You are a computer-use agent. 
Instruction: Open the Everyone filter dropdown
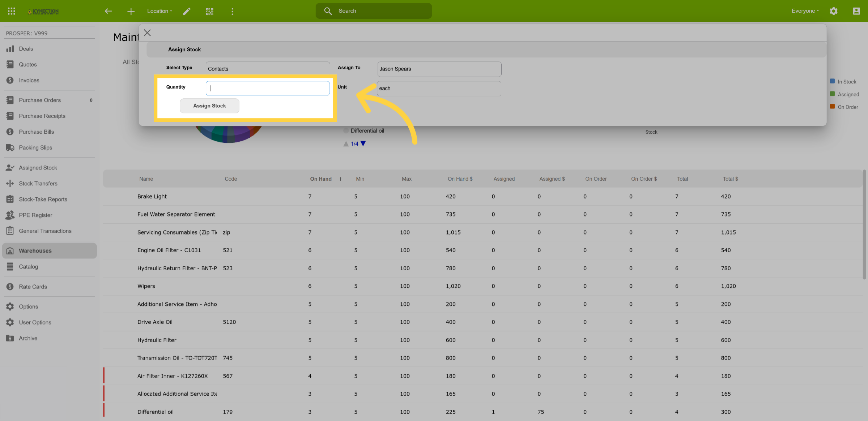[805, 11]
